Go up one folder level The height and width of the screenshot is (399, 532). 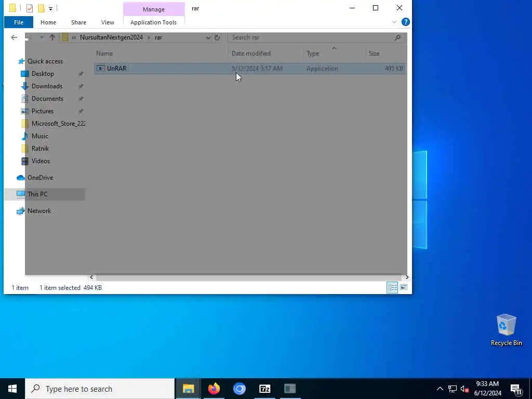coord(52,37)
